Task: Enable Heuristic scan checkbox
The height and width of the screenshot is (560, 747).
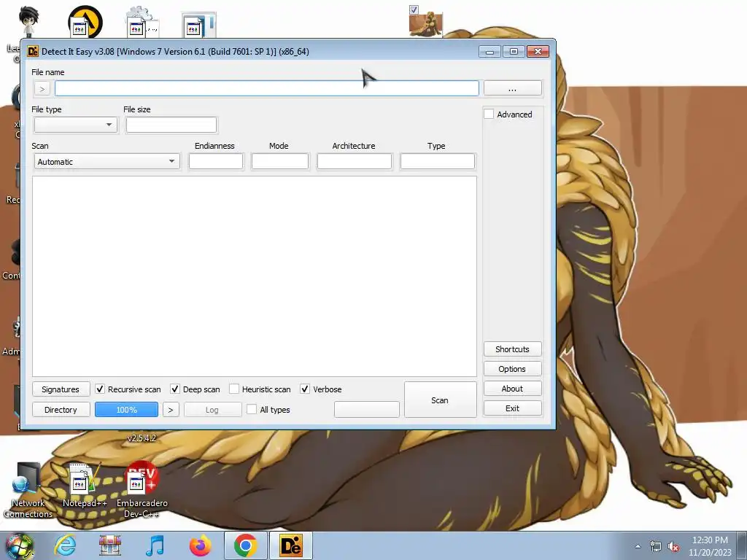Action: (234, 389)
